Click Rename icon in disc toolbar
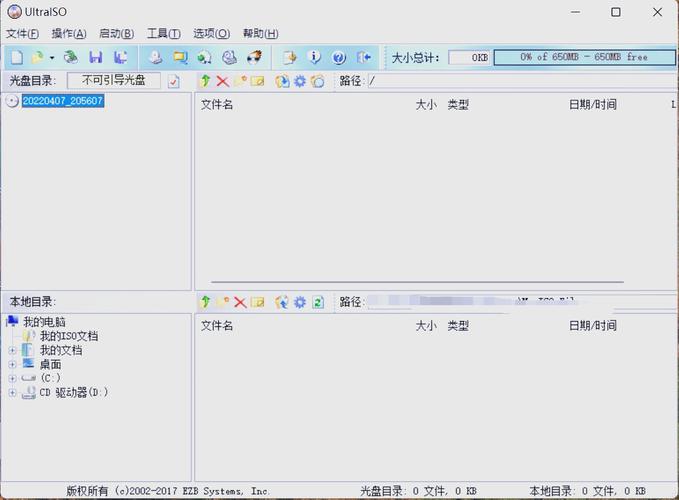The width and height of the screenshot is (679, 500). click(x=257, y=81)
